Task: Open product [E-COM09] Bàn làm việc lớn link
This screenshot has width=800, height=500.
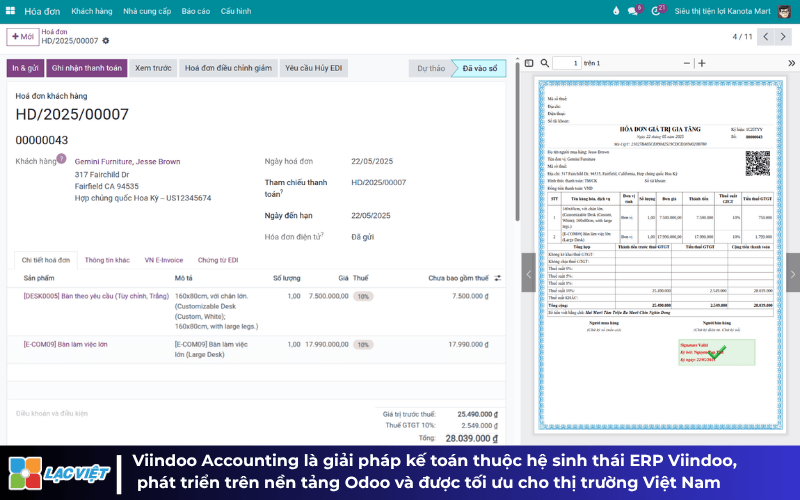Action: (65, 344)
